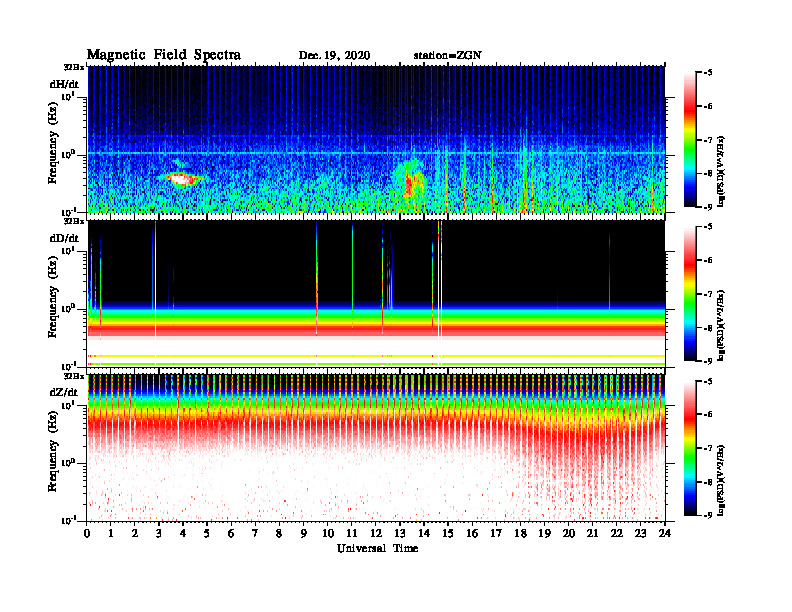
Task: Click the hour 0 tick label on time axis
Action: coord(87,534)
